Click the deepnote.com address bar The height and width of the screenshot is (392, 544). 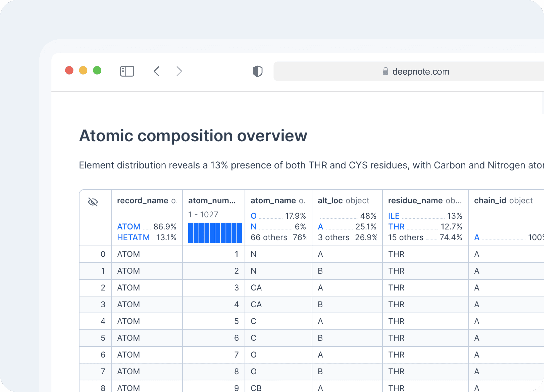point(420,71)
